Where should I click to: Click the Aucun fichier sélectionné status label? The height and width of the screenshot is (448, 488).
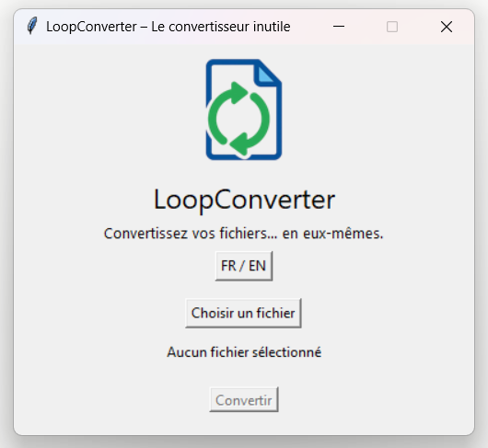(244, 352)
